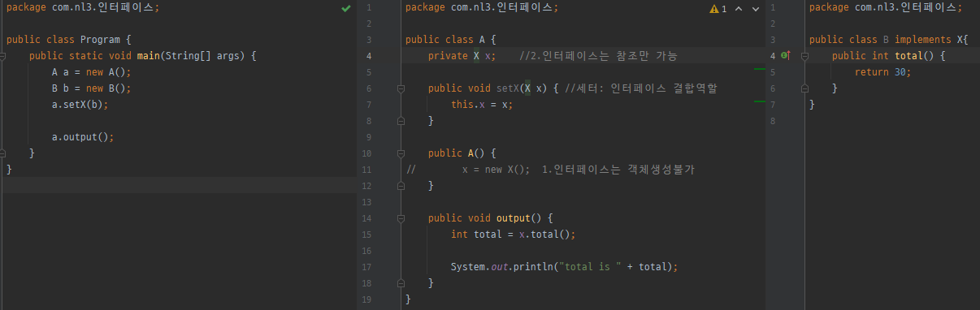Screen dimensions: 980x310
Task: Click the green change marker beside line 5
Action: click(761, 70)
